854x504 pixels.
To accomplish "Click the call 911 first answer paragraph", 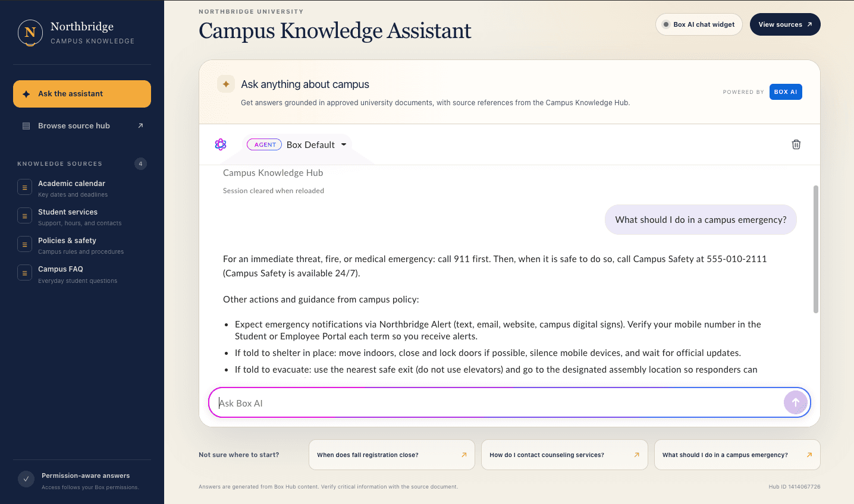I will [x=495, y=266].
